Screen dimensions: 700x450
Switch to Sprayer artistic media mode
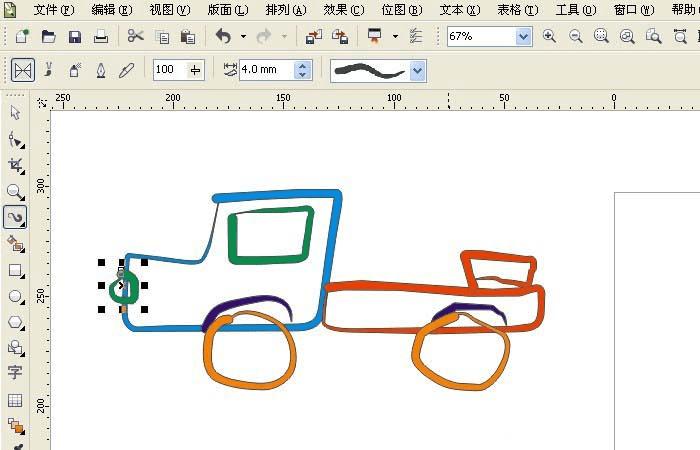[75, 70]
